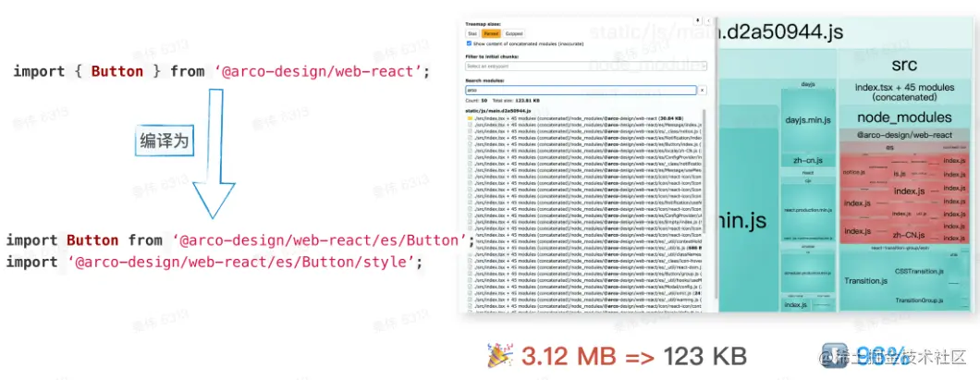The width and height of the screenshot is (980, 380).
Task: Click the 'src' block in the treemap
Action: 904,65
